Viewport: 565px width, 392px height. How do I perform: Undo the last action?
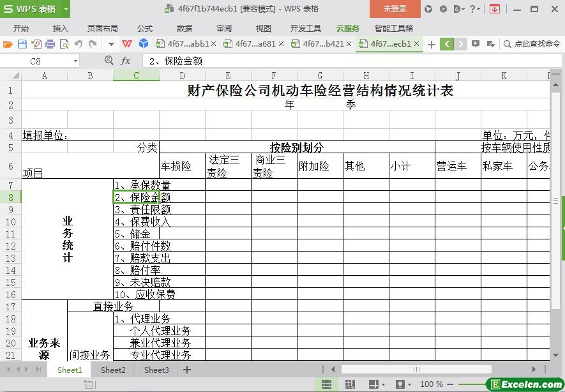(x=78, y=44)
